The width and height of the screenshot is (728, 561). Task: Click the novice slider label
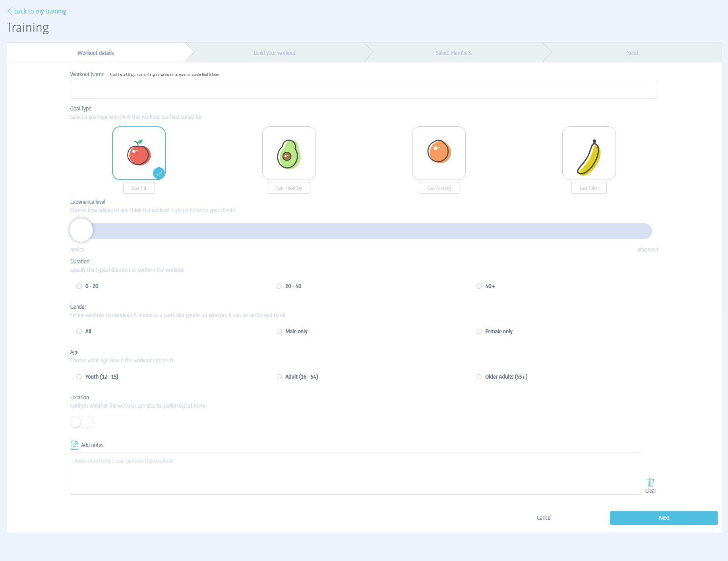77,250
